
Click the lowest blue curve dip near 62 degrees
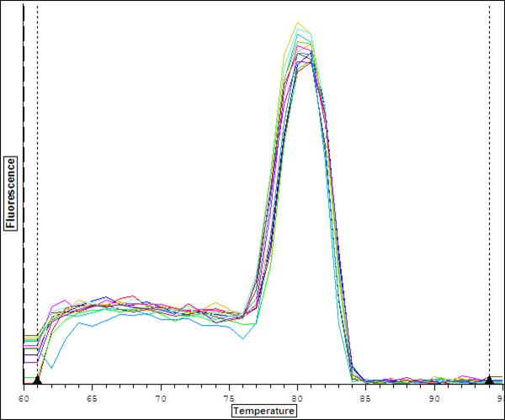[x=53, y=367]
